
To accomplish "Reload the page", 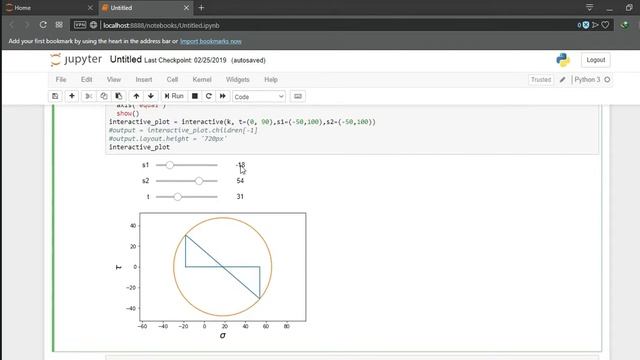I will pyautogui.click(x=43, y=25).
